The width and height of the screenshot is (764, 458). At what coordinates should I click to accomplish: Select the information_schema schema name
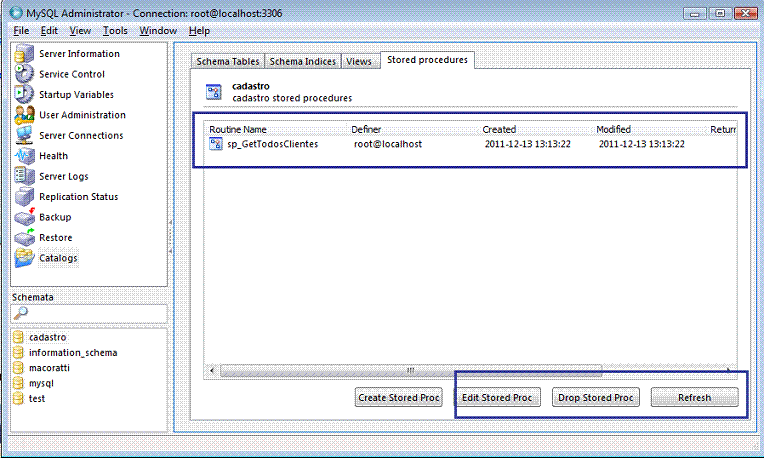tap(73, 352)
